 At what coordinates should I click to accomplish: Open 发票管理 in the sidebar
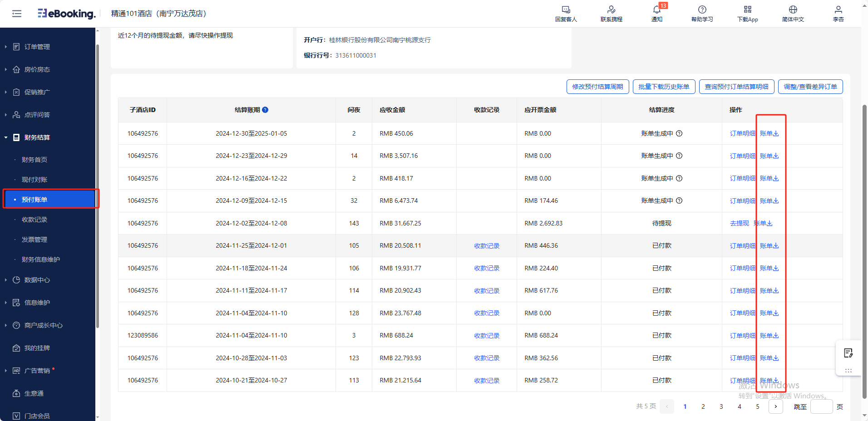35,240
